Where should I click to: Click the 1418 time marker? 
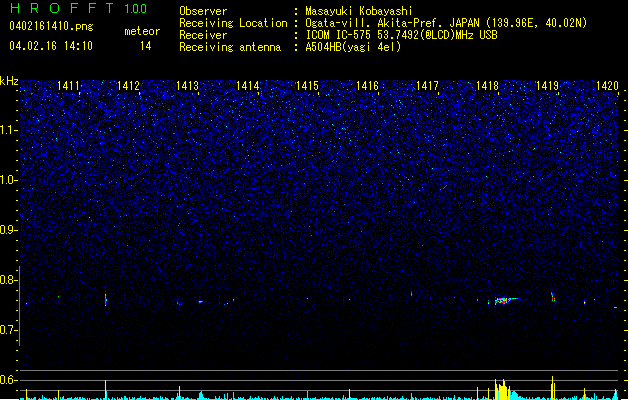tap(487, 86)
